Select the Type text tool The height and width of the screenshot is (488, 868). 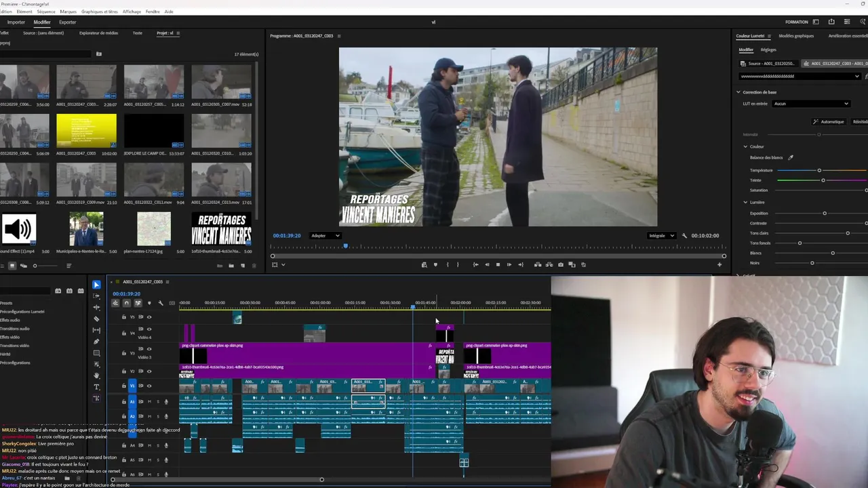pyautogui.click(x=96, y=387)
